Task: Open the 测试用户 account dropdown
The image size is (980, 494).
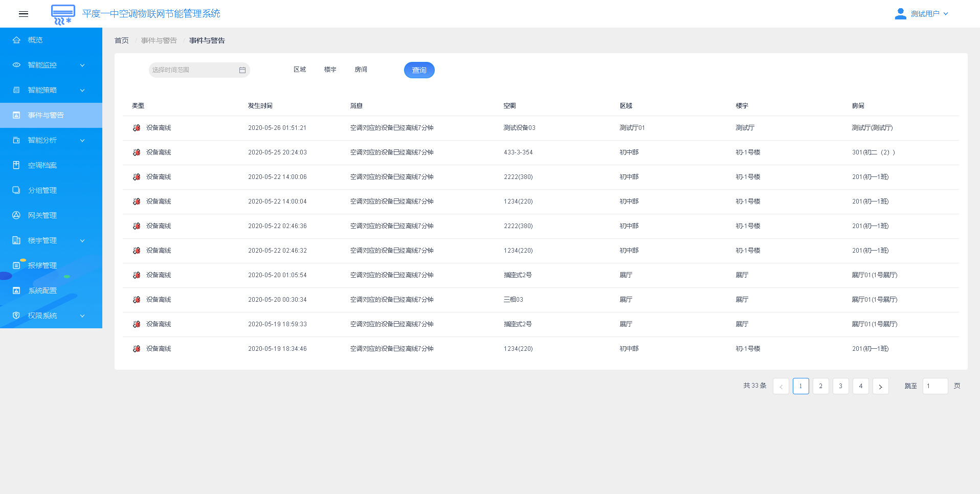Action: tap(929, 14)
